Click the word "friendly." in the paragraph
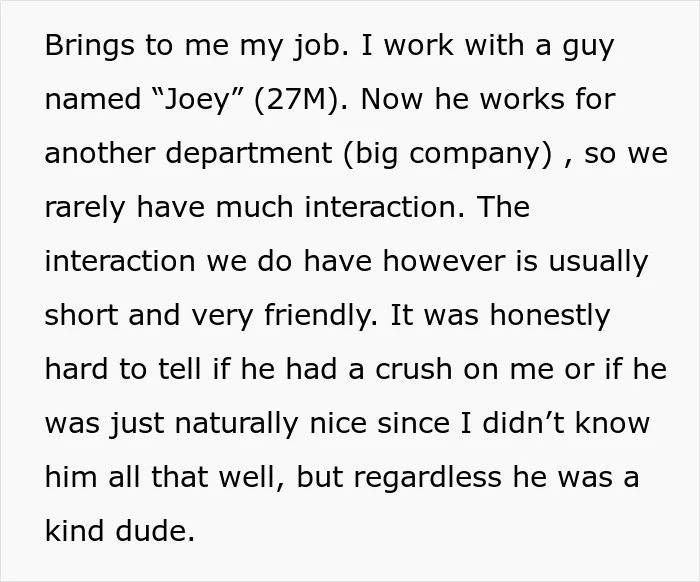The width and height of the screenshot is (700, 582). pos(321,316)
